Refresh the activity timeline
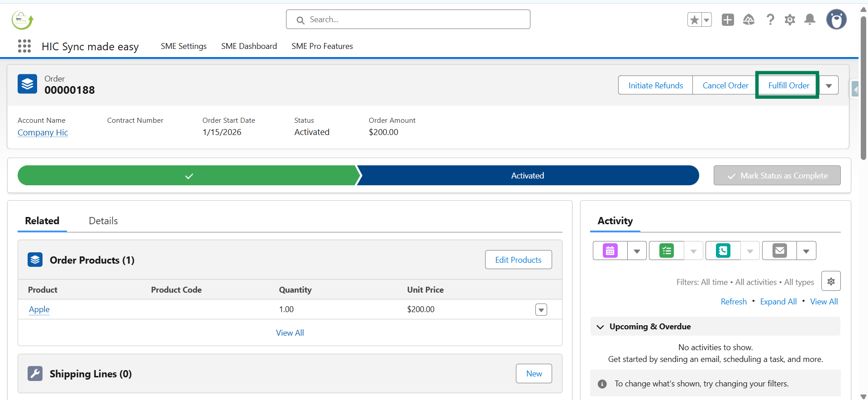The image size is (868, 400). [x=734, y=302]
